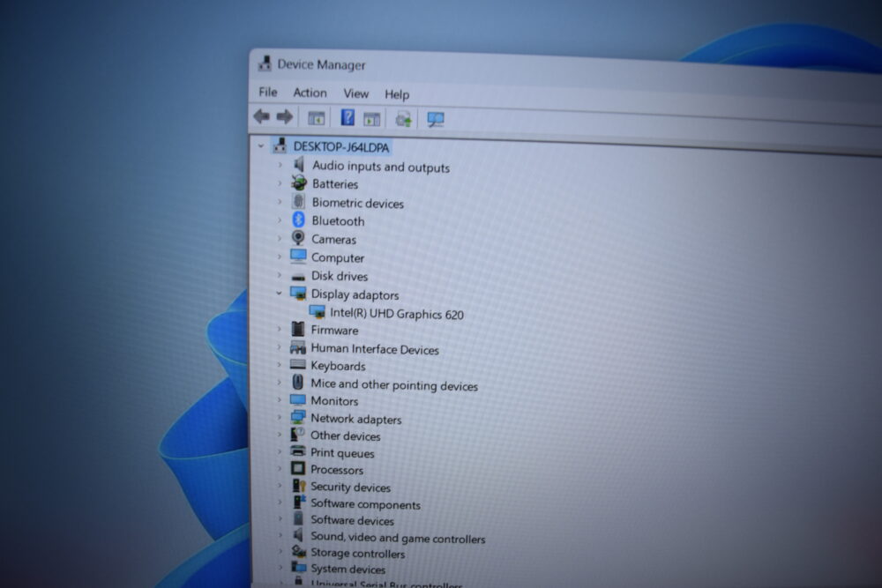The image size is (882, 588).
Task: Click the Software components icon
Action: coord(298,502)
